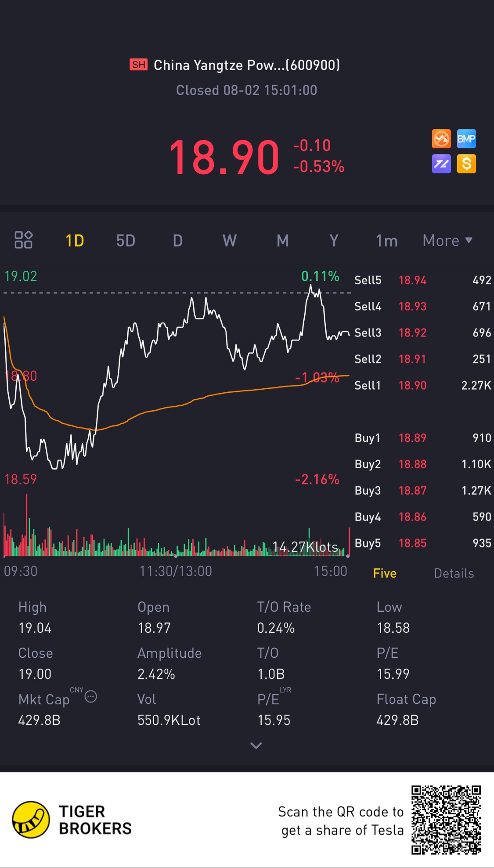This screenshot has height=868, width=494.
Task: Select the W weekly chart tab
Action: pos(229,240)
